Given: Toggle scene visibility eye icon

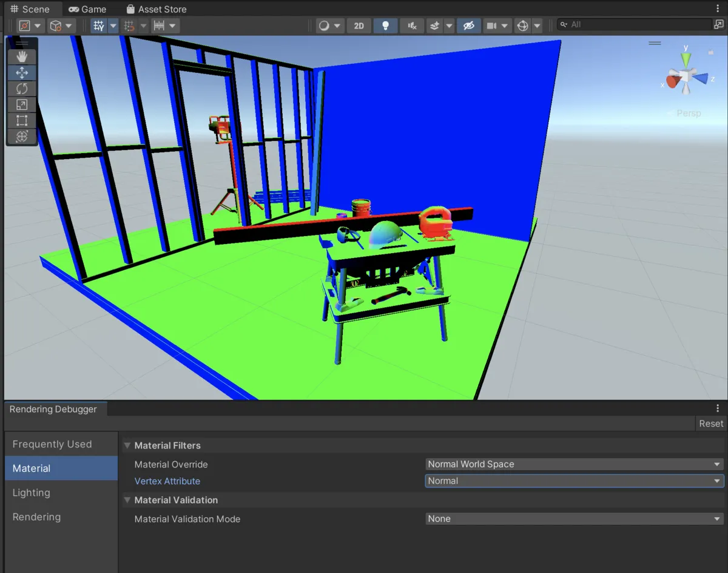Looking at the screenshot, I should [x=468, y=25].
